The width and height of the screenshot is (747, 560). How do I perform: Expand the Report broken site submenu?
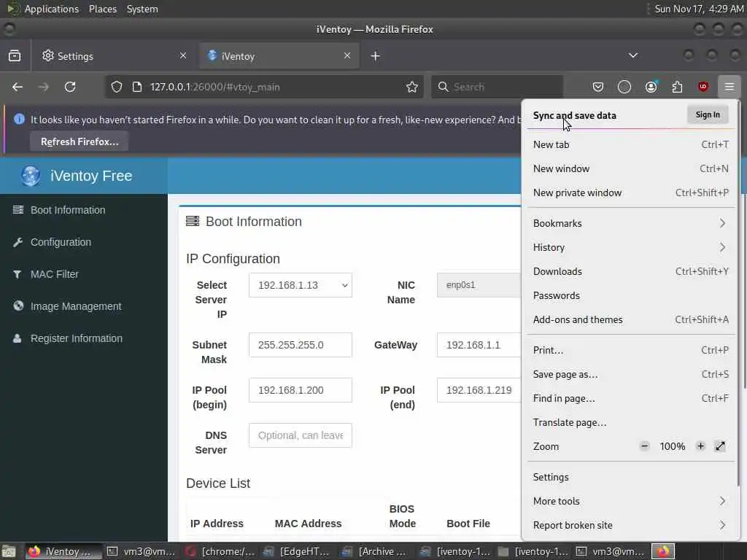(x=631, y=525)
